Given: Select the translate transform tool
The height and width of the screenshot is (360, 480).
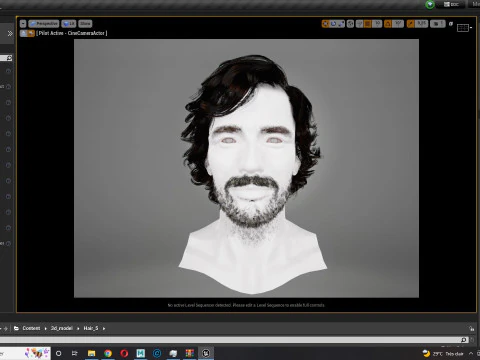Looking at the screenshot, I should 325,24.
